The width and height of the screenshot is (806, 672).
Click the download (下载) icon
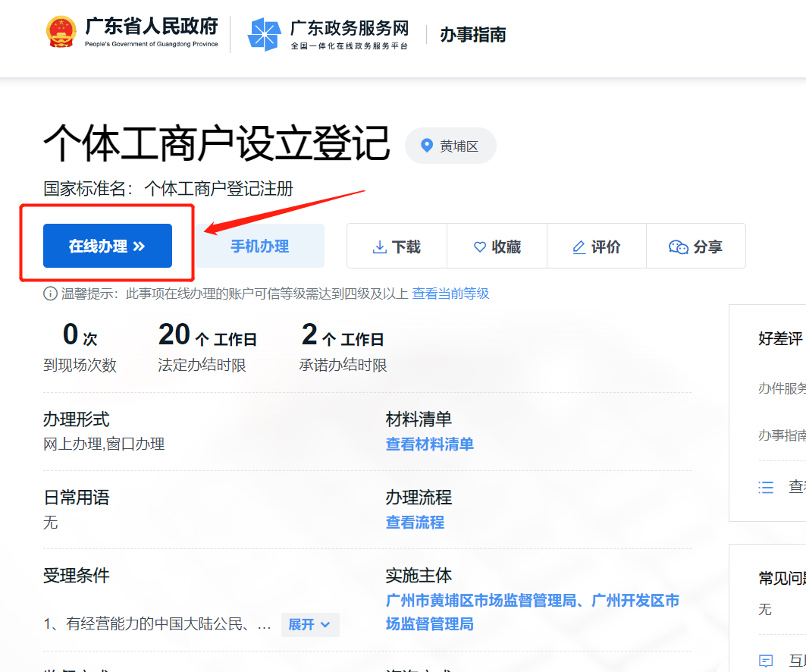click(378, 245)
